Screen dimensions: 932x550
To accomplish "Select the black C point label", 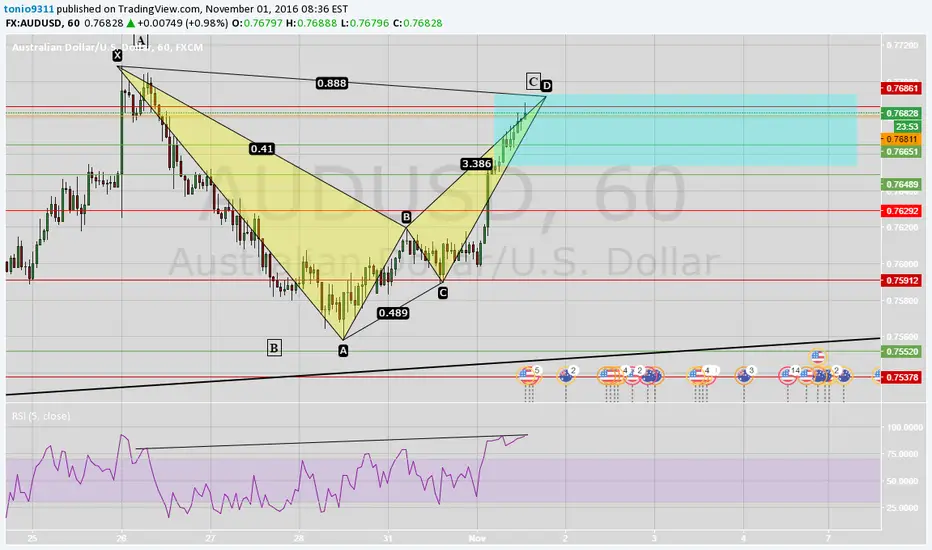I will click(442, 293).
